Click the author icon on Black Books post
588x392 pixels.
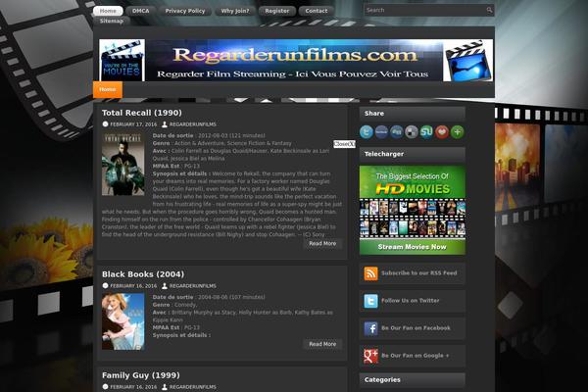165,286
